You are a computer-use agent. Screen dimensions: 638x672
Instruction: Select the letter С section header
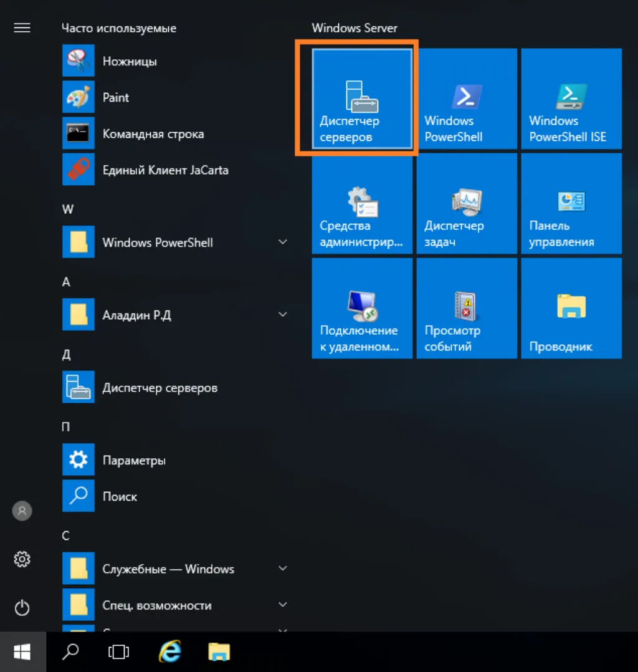(65, 535)
